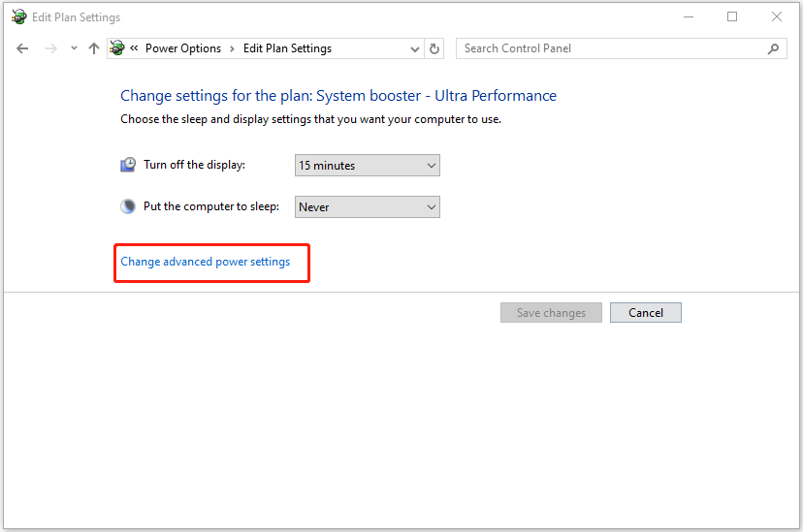Open the recent locations chevron next to the arrows

pos(75,48)
